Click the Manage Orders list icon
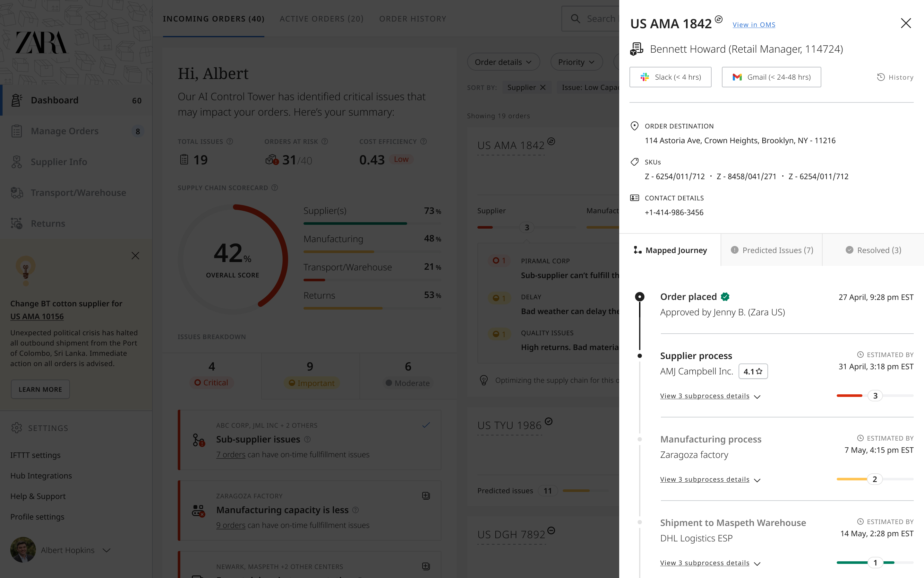Image resolution: width=924 pixels, height=578 pixels. point(16,131)
